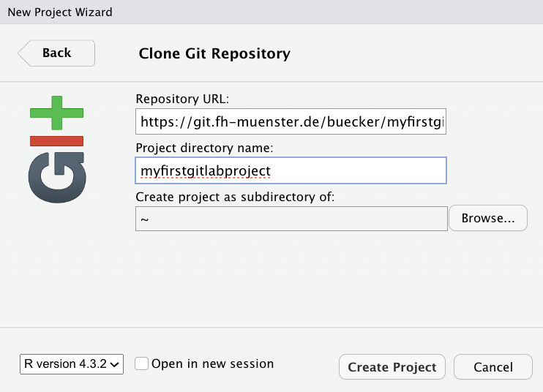
Task: Enable Open in new session checkbox
Action: pyautogui.click(x=142, y=364)
